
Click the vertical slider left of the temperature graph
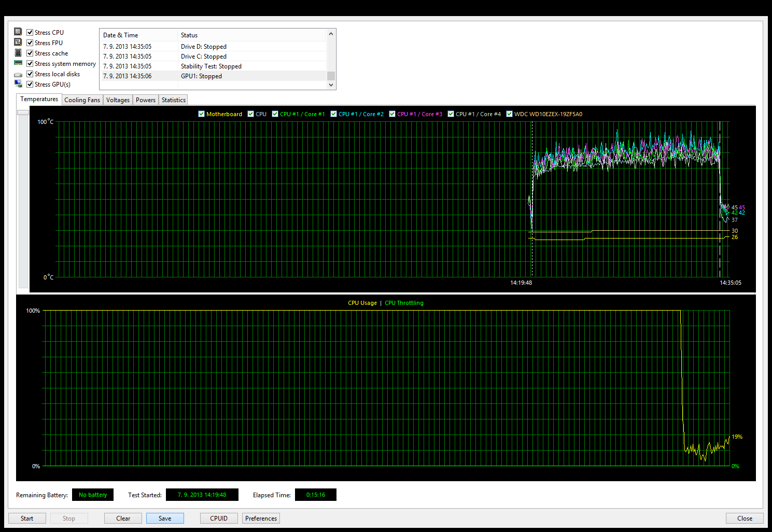[x=23, y=113]
